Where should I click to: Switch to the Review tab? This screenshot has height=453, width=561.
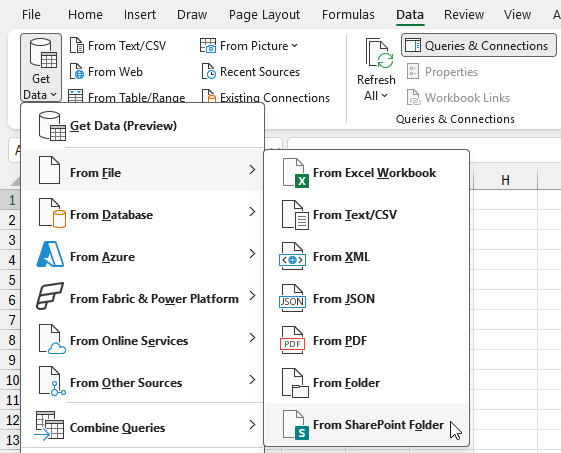tap(464, 15)
